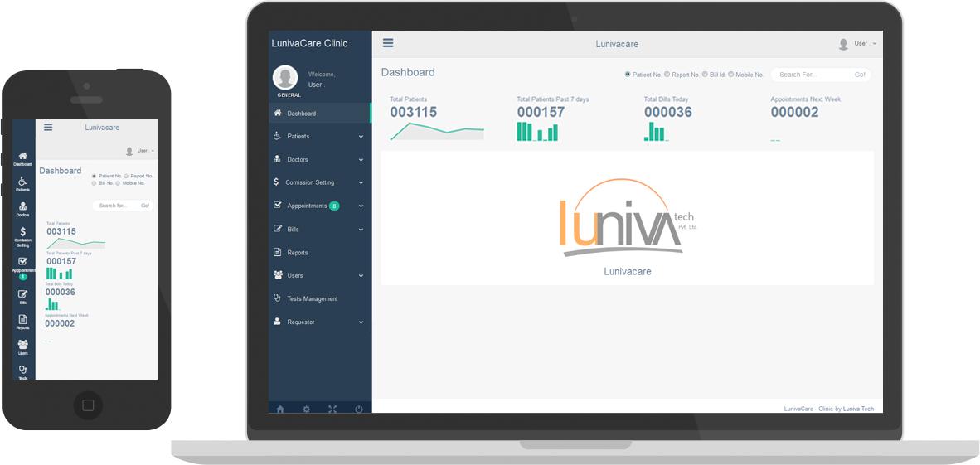Click the Bills edit icon on phone
The width and height of the screenshot is (980, 465).
point(23,294)
